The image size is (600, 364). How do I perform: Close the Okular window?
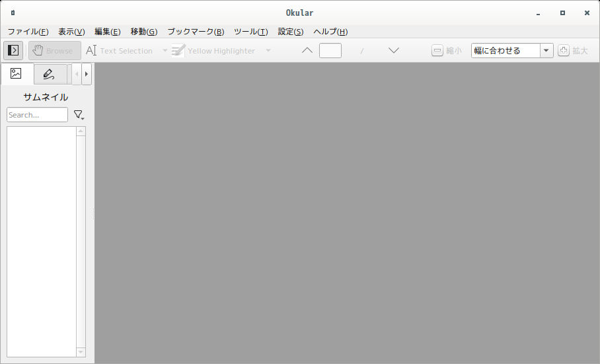tap(587, 13)
